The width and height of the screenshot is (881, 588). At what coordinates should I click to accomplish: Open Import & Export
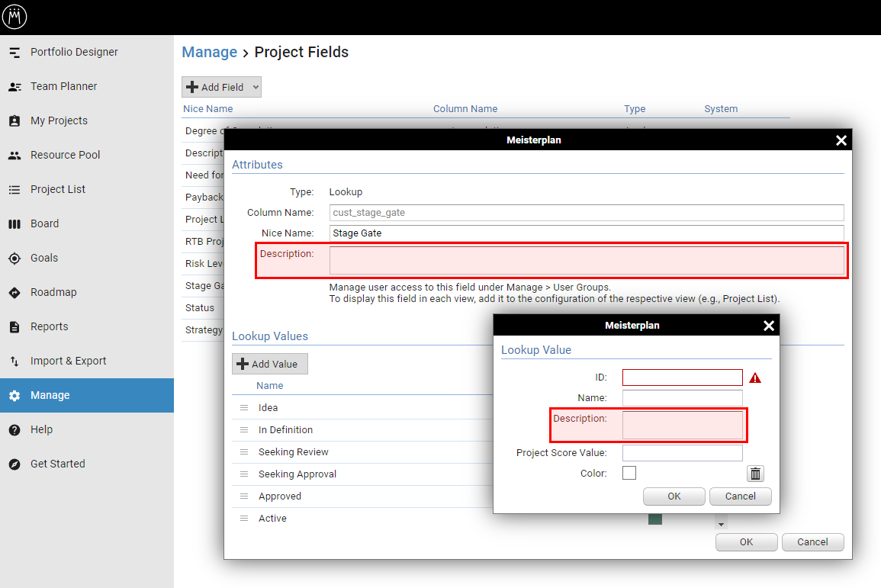[68, 361]
